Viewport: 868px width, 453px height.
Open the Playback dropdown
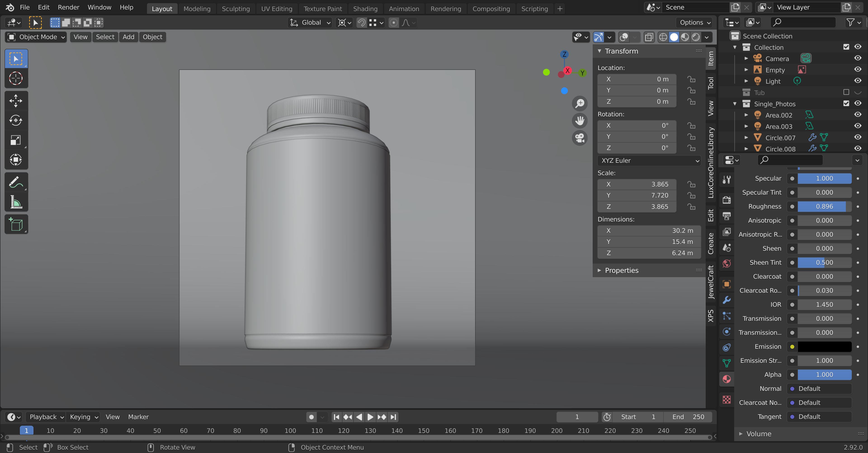coord(46,417)
